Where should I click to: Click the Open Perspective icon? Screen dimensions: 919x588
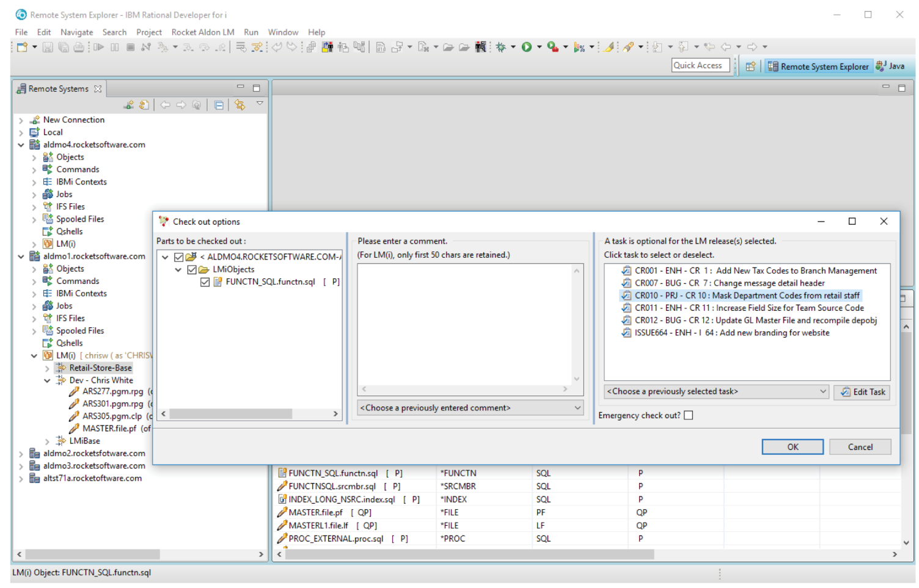click(750, 67)
